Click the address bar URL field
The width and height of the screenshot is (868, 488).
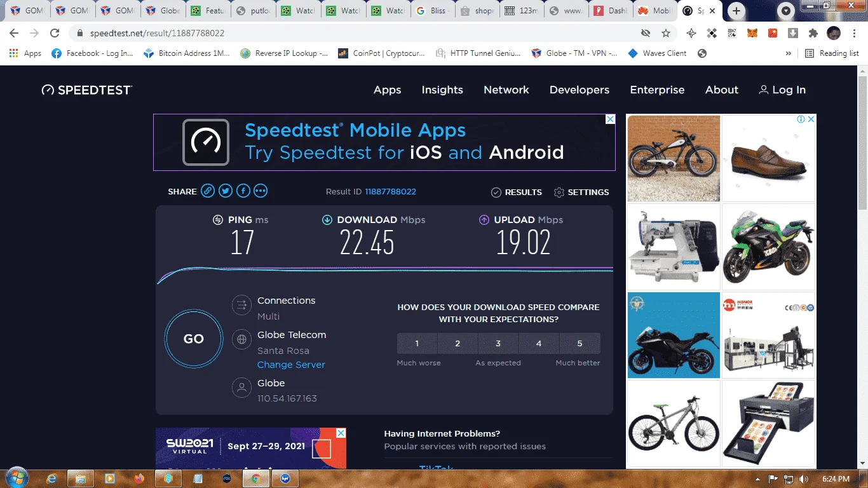356,33
